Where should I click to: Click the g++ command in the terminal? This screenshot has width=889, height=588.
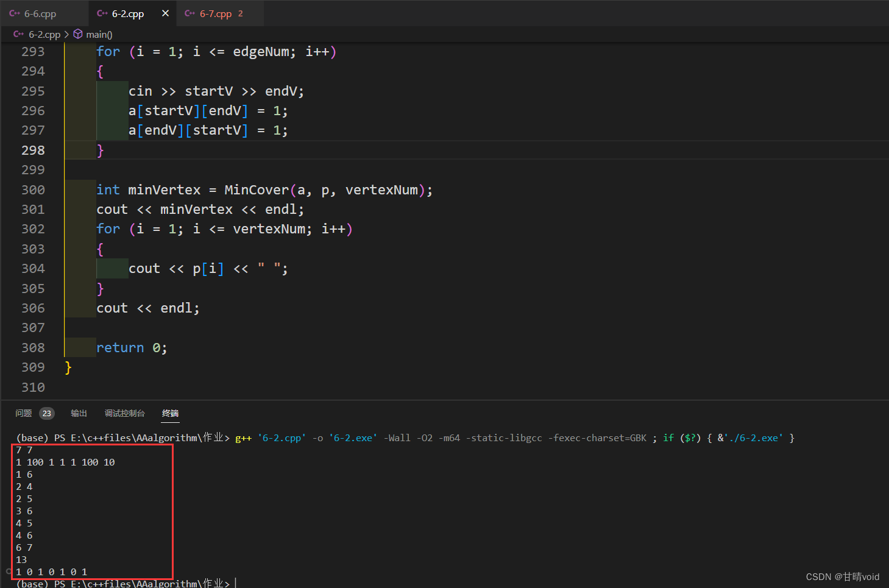tap(243, 438)
